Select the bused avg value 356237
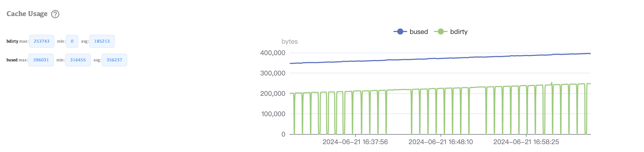Screen dimensions: 644x152 [114, 60]
